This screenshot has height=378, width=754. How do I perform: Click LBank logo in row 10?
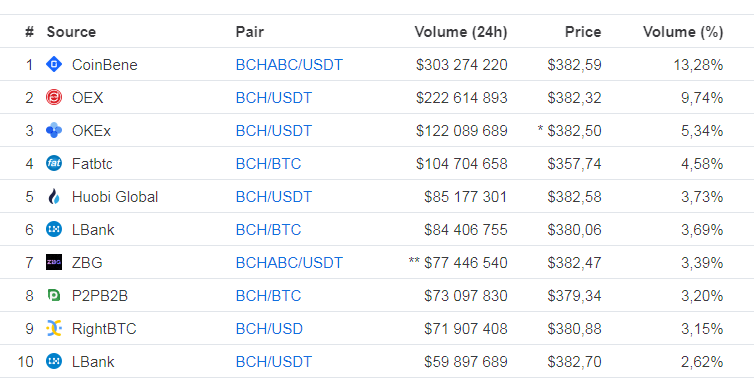click(54, 362)
